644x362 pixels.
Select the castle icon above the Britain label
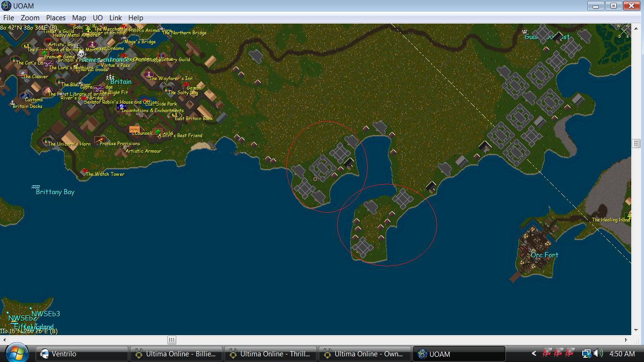click(x=110, y=76)
